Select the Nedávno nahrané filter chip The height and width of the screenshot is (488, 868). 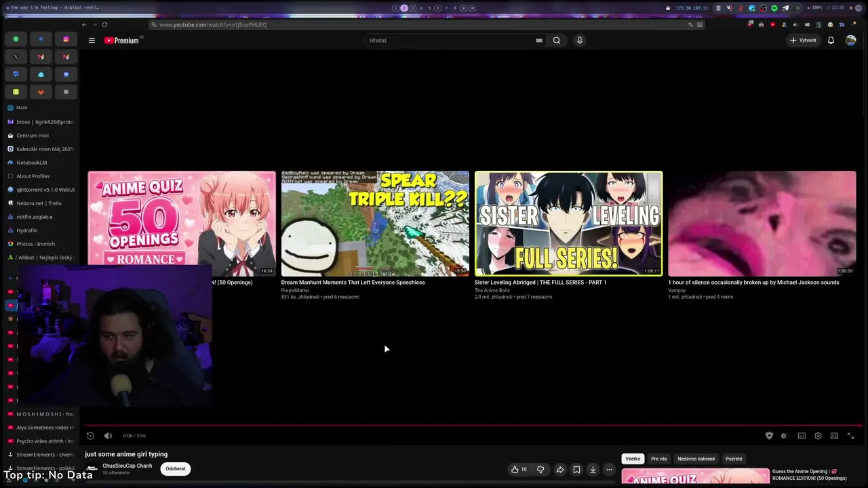pos(696,459)
